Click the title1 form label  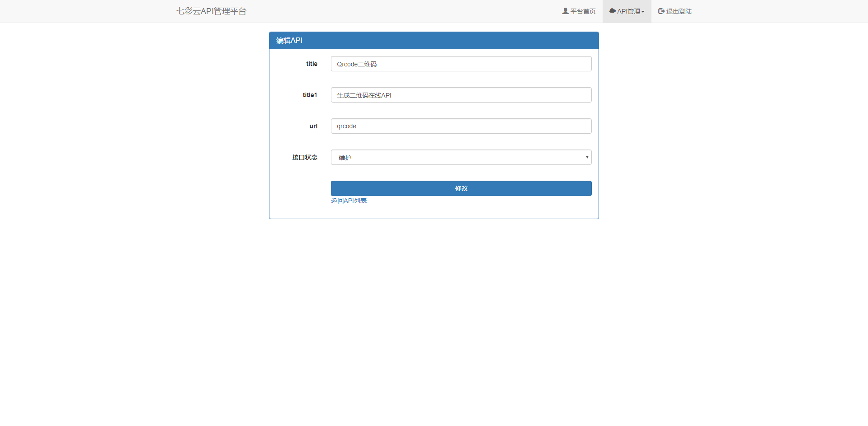tap(310, 95)
